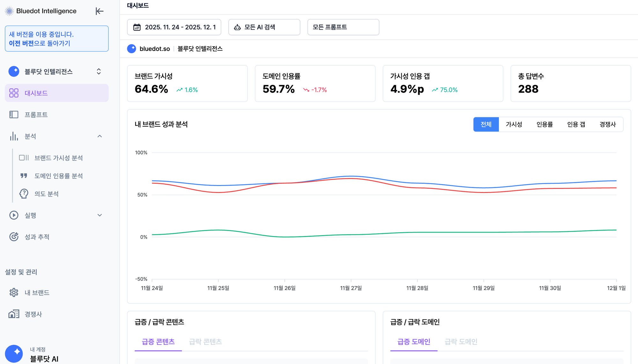Expand the 실행 menu section
Image resolution: width=638 pixels, height=364 pixels.
100,215
